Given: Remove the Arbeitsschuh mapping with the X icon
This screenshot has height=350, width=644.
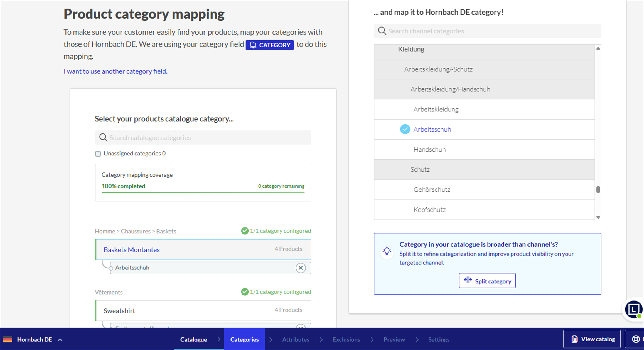Looking at the screenshot, I should 301,268.
